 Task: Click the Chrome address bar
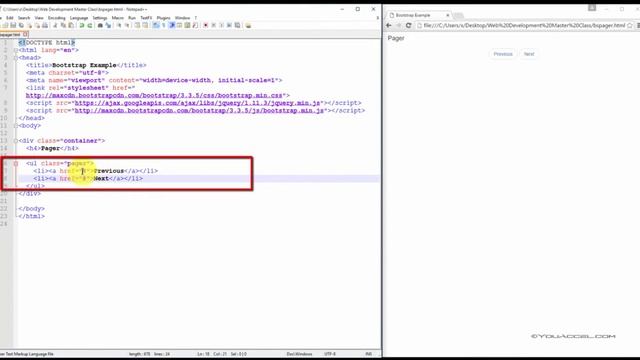tap(524, 25)
